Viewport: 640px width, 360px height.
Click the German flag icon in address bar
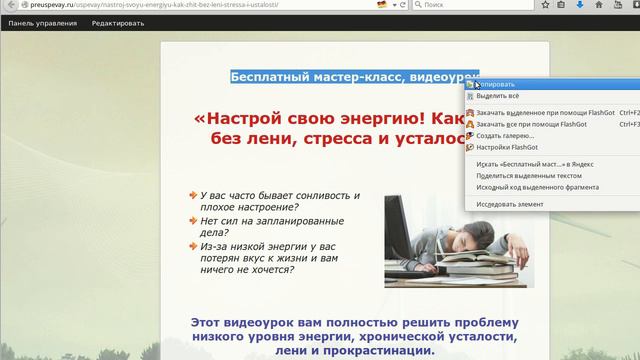click(x=382, y=4)
